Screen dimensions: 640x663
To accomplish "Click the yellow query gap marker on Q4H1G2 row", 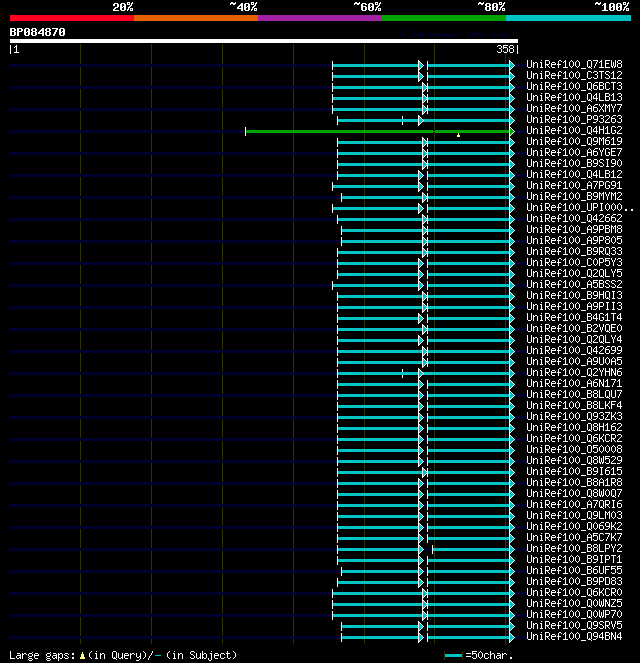I will pos(458,135).
